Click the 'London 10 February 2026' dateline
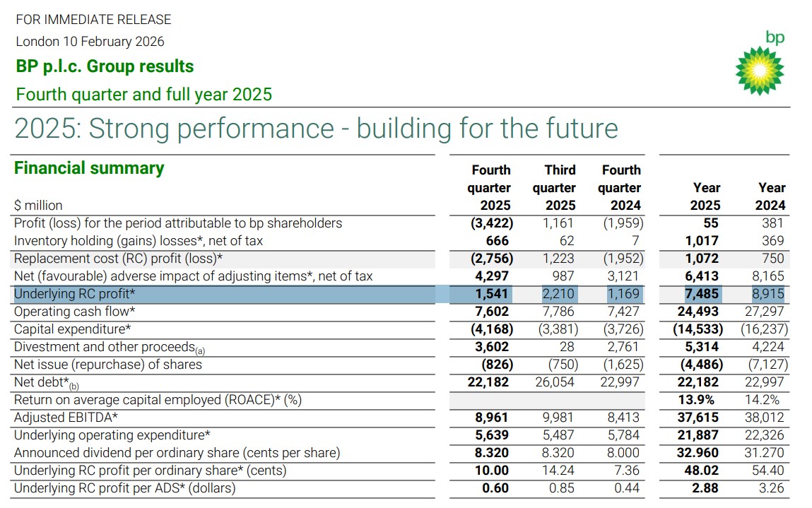 pyautogui.click(x=90, y=42)
